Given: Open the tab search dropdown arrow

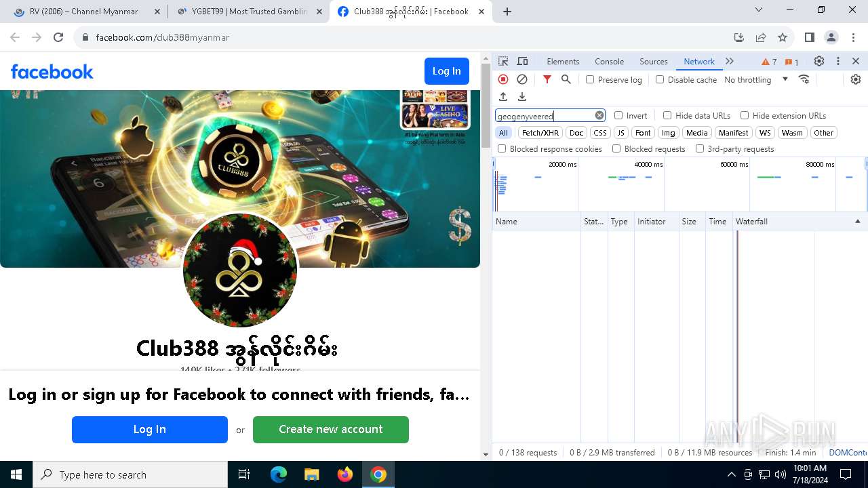Looking at the screenshot, I should 759,9.
